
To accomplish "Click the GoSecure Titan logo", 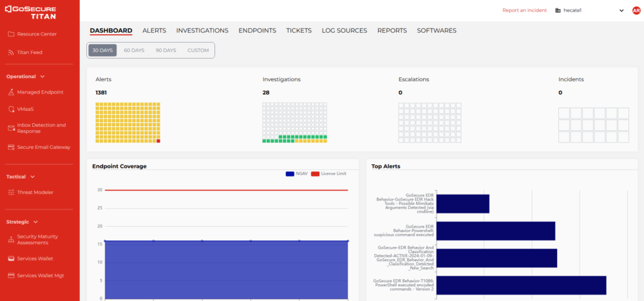I will [x=30, y=12].
